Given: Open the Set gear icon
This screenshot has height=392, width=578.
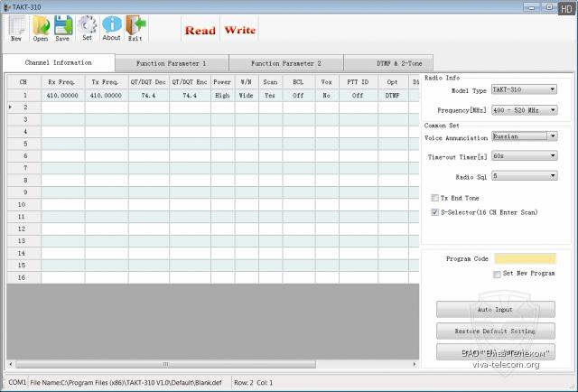Looking at the screenshot, I should [87, 28].
